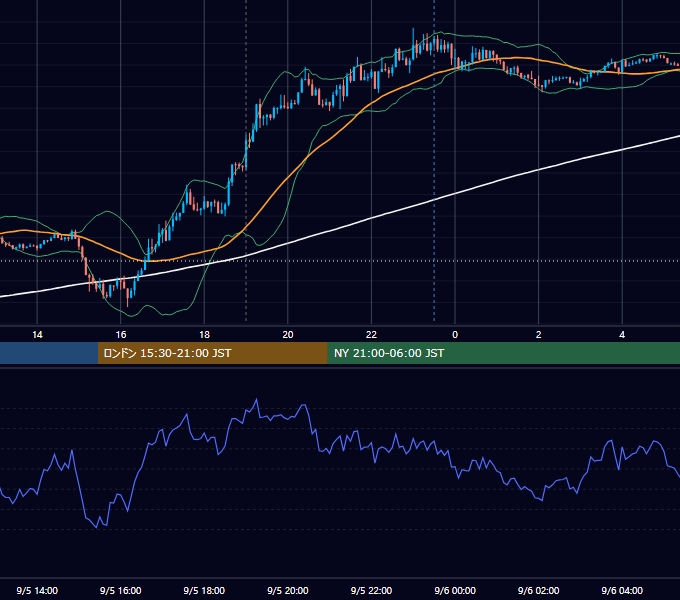Click the 9/5 20:00 time label
Image resolution: width=680 pixels, height=600 pixels.
pyautogui.click(x=288, y=590)
